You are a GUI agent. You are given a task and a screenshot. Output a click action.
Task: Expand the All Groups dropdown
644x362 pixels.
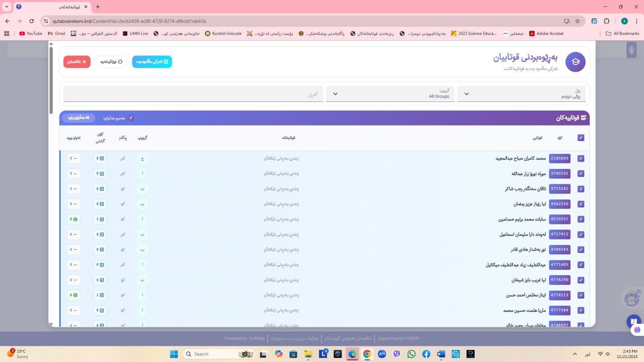coord(390,94)
